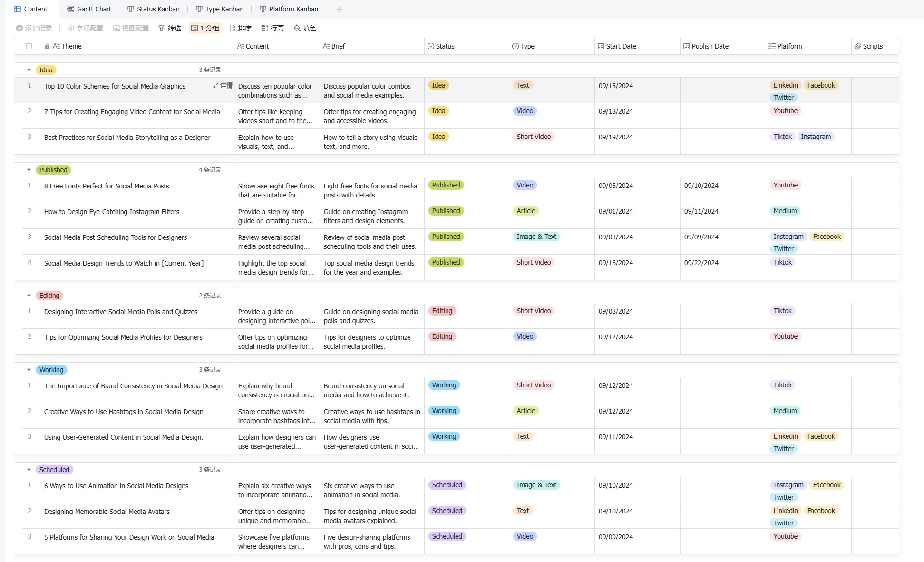The height and width of the screenshot is (562, 924).
Task: Open the fill color (填色) tool
Action: [305, 28]
